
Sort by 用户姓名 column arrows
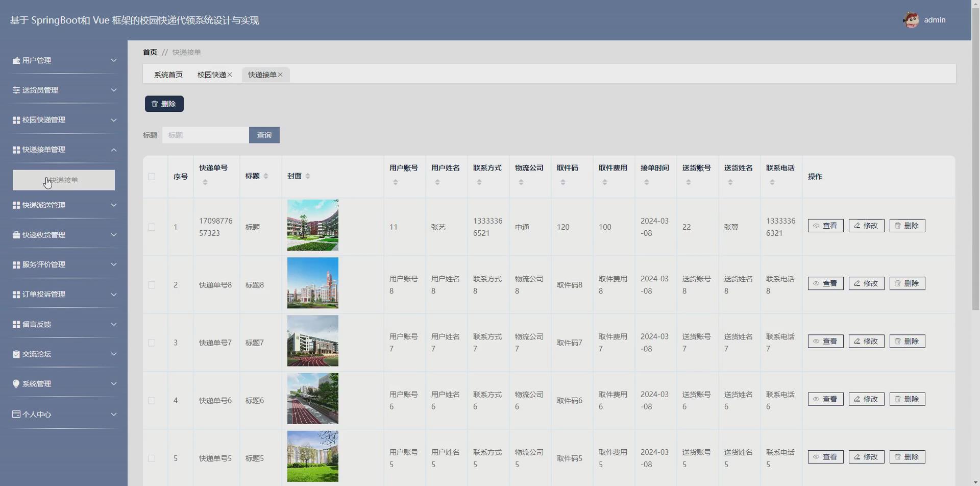point(437,182)
